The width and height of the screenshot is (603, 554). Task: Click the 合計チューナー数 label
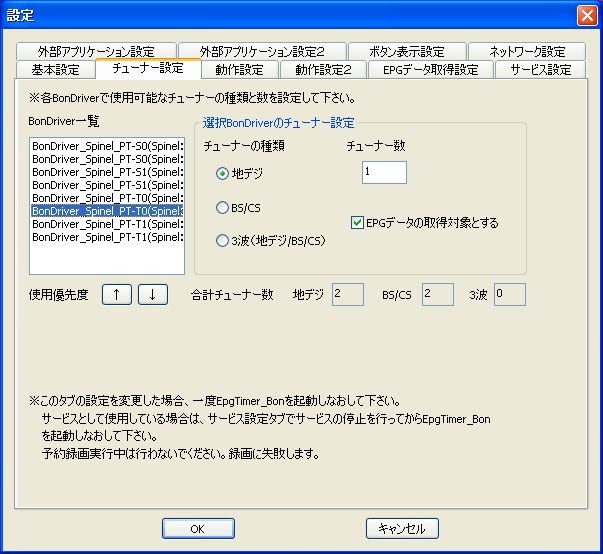click(x=232, y=295)
